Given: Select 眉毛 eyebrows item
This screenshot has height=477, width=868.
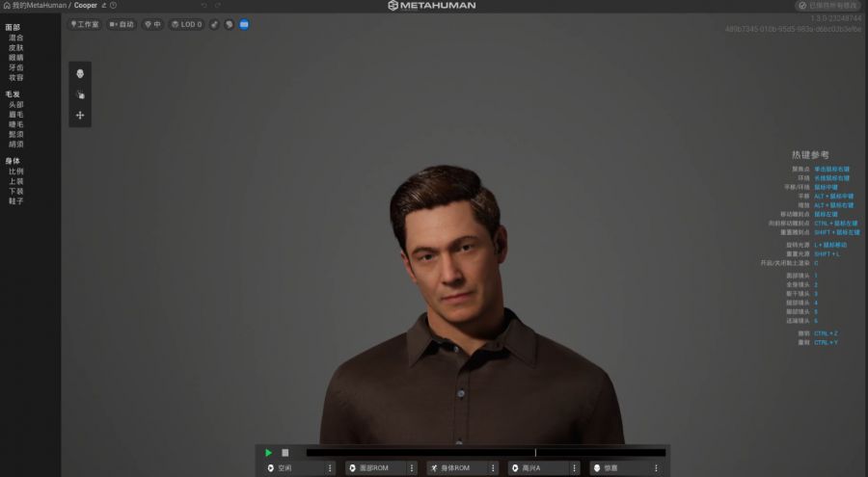Looking at the screenshot, I should [16, 115].
